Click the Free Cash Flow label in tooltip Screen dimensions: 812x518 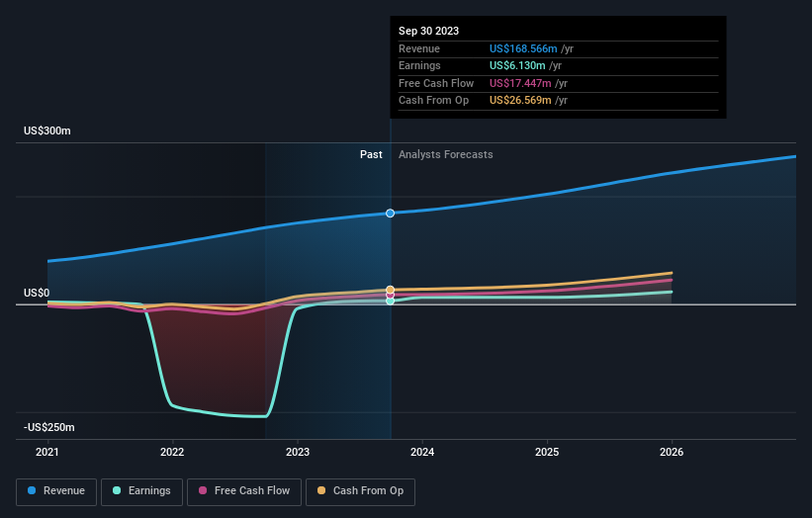(436, 83)
